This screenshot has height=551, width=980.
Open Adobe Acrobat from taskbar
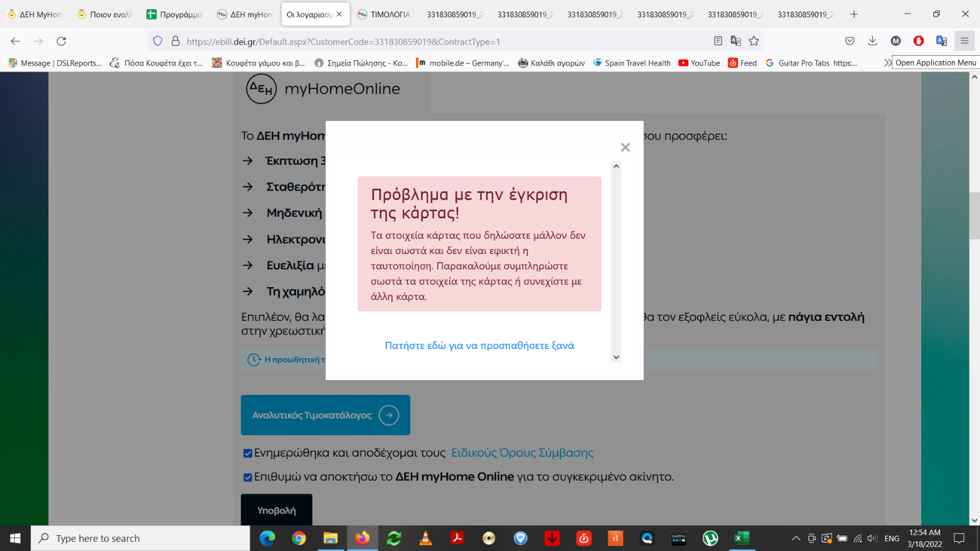[x=457, y=538]
